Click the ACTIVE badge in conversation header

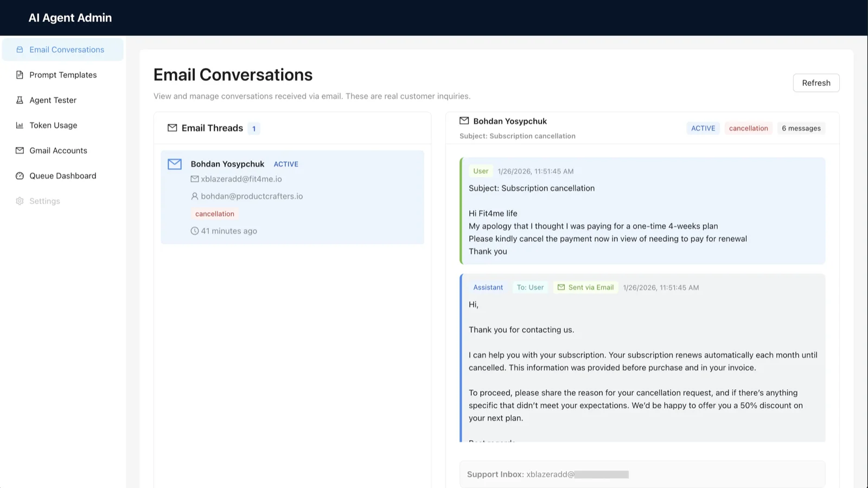[703, 129]
